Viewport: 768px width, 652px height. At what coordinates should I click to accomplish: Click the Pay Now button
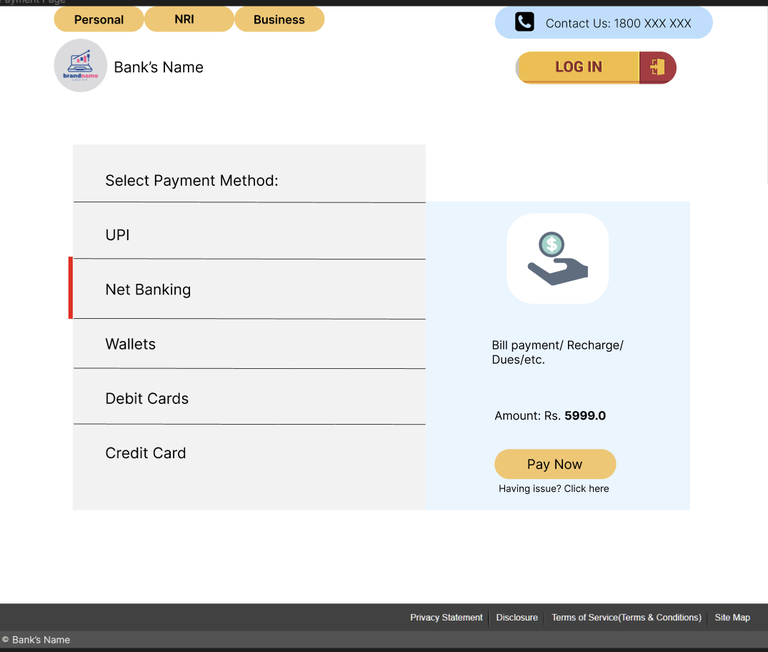coord(555,464)
